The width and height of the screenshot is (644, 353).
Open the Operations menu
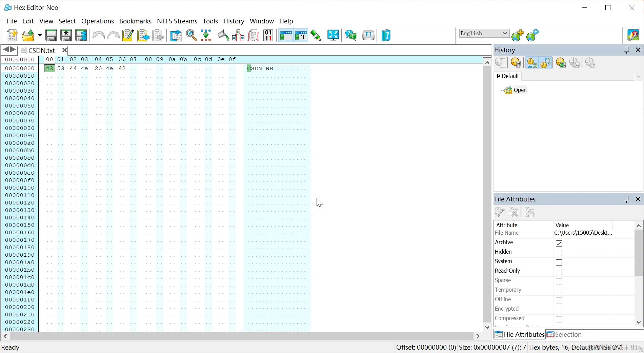(x=98, y=21)
